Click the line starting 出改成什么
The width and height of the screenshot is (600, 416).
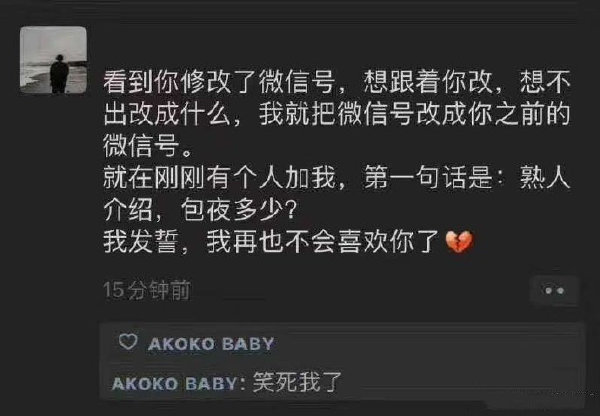pos(337,114)
